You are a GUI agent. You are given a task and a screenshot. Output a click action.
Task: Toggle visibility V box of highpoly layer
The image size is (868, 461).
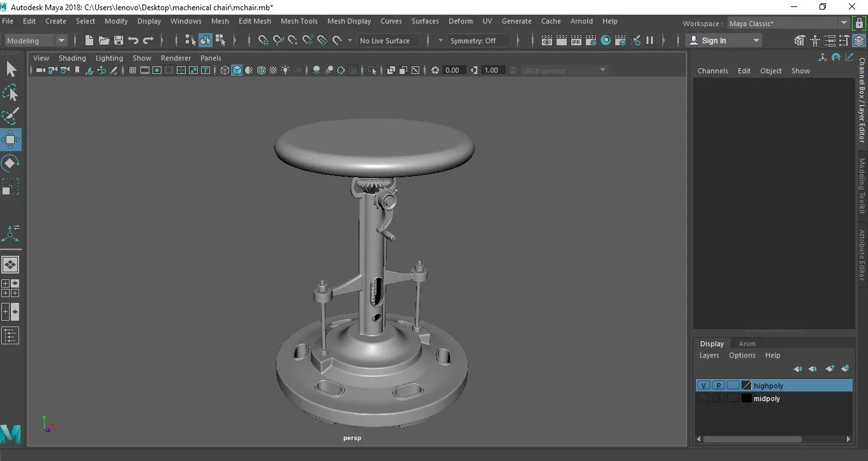[703, 386]
